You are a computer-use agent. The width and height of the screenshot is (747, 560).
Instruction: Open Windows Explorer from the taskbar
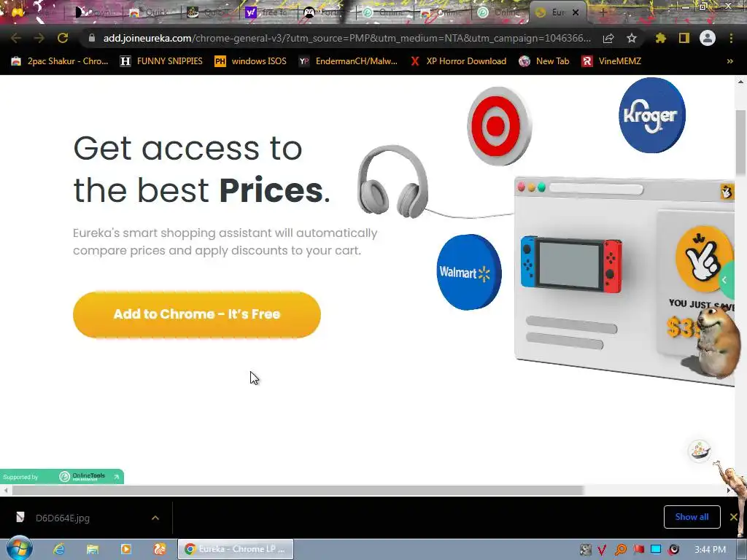click(x=93, y=549)
